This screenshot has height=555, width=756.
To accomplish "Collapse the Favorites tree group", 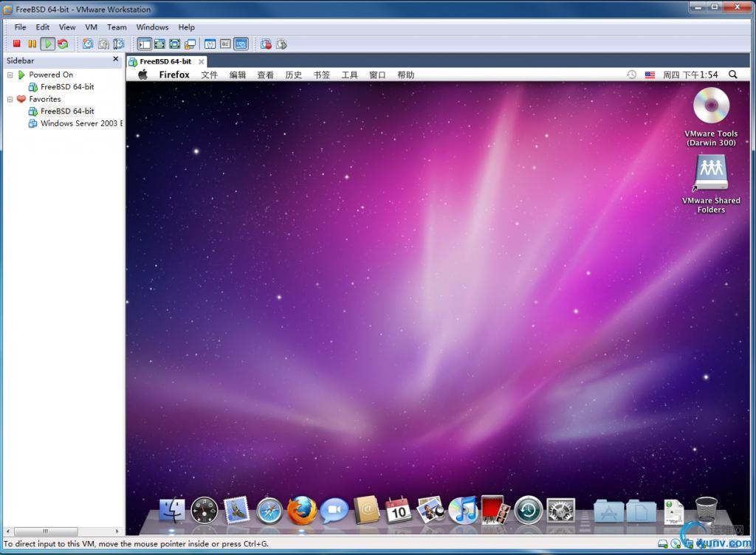I will (x=10, y=99).
